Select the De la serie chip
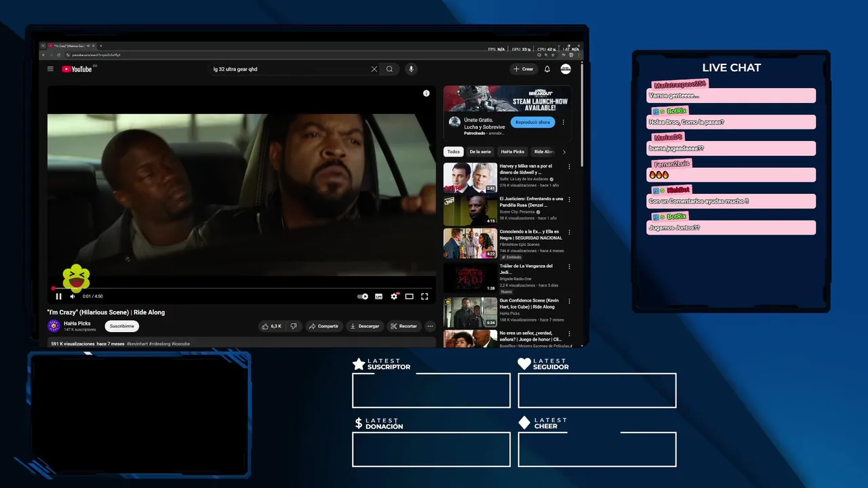Viewport: 868px width, 488px height. [480, 152]
